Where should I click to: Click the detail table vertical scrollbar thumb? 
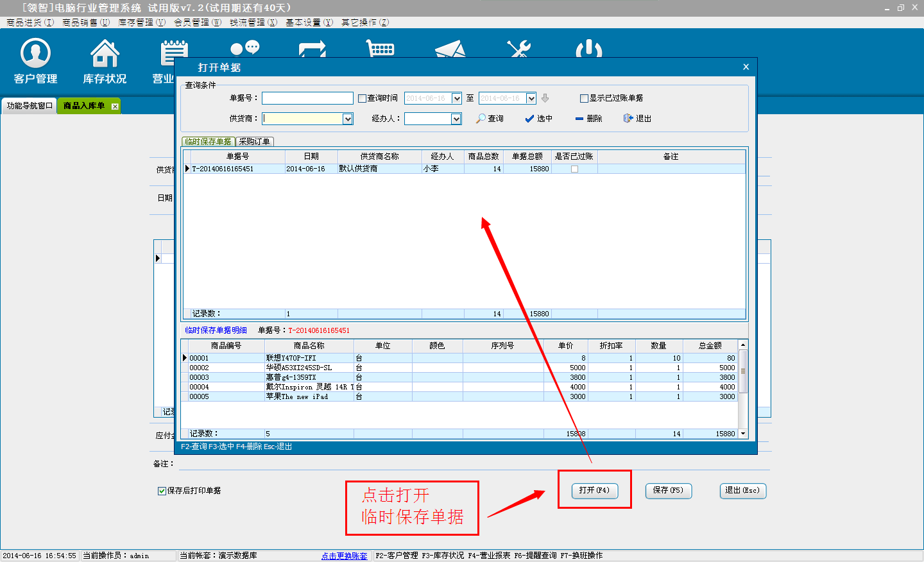[743, 371]
